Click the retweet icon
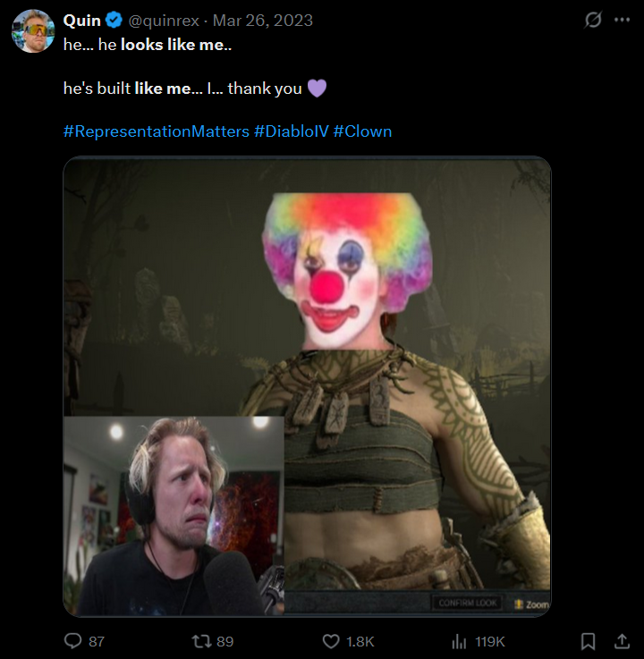Viewport: 644px width, 659px height. [x=200, y=641]
